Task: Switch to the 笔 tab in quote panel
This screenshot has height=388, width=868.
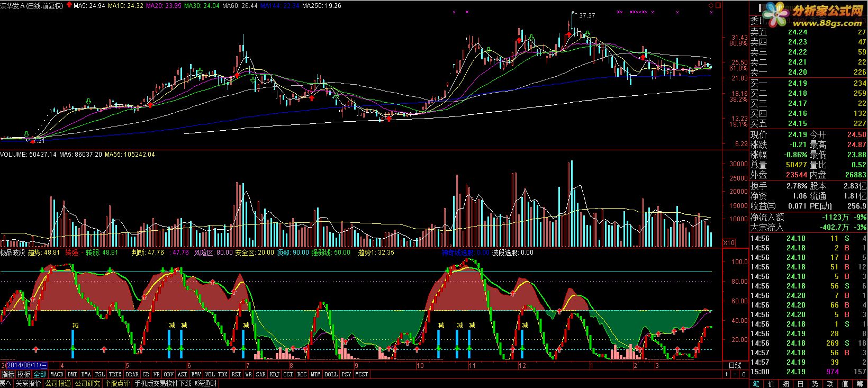Action: click(x=756, y=384)
